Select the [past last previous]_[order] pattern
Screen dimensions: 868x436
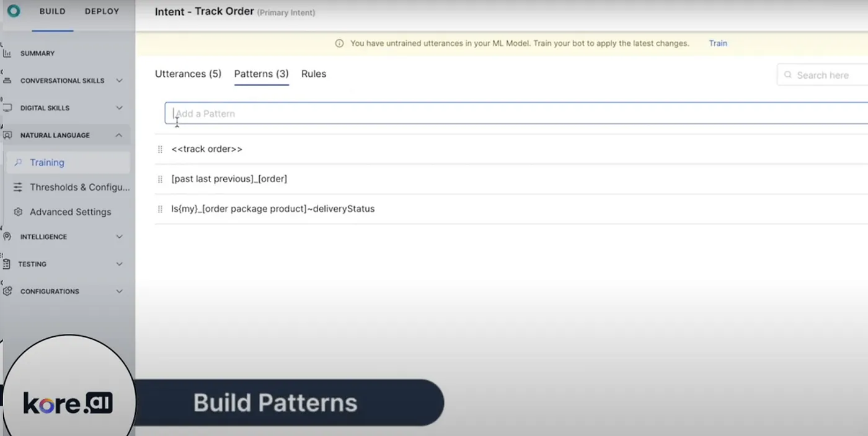pos(229,179)
